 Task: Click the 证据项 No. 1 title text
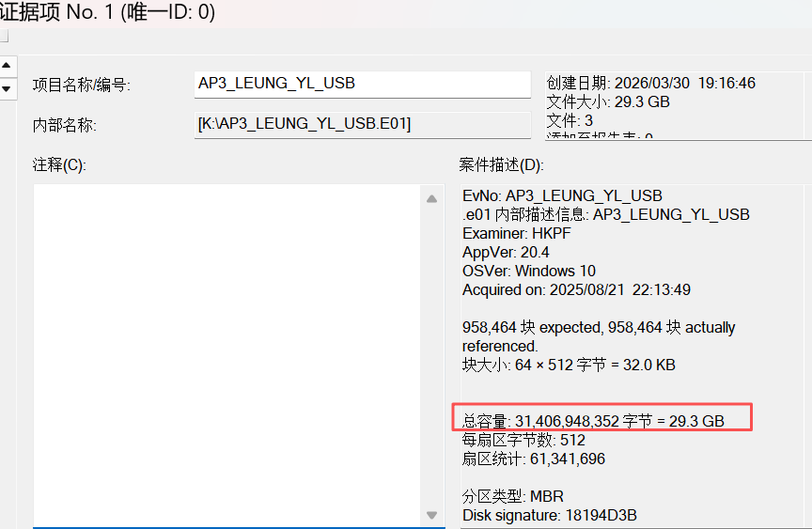coord(107,12)
